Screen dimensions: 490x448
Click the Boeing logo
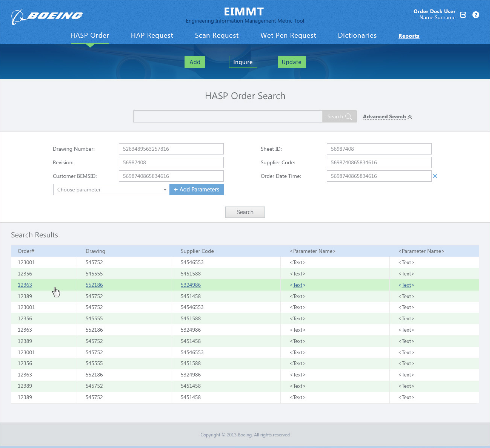tap(47, 16)
